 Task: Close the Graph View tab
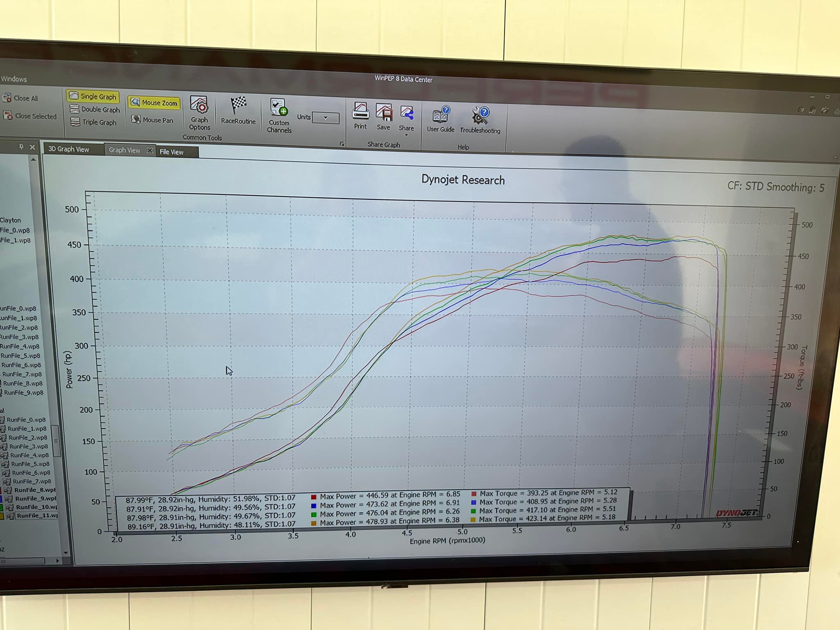150,151
